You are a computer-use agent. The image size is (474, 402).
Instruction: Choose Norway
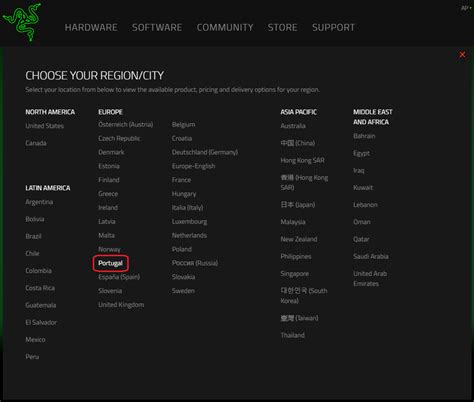pos(109,249)
